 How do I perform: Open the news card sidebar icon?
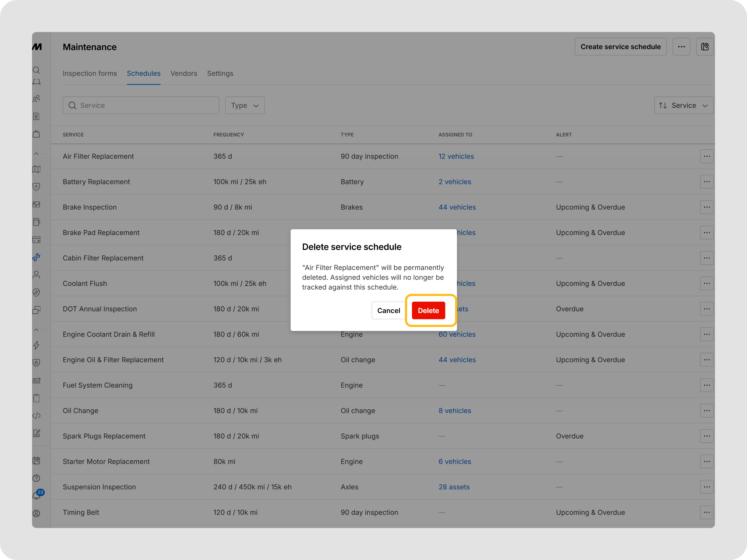pos(37,381)
